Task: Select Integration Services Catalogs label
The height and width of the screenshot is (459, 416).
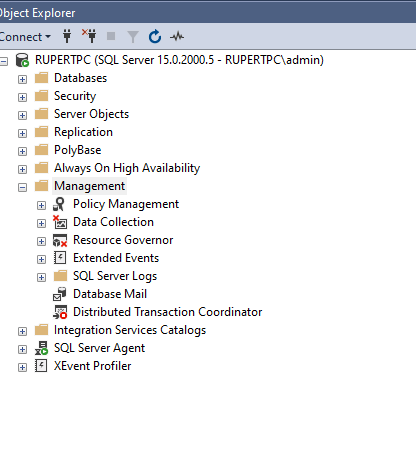Action: click(x=130, y=330)
